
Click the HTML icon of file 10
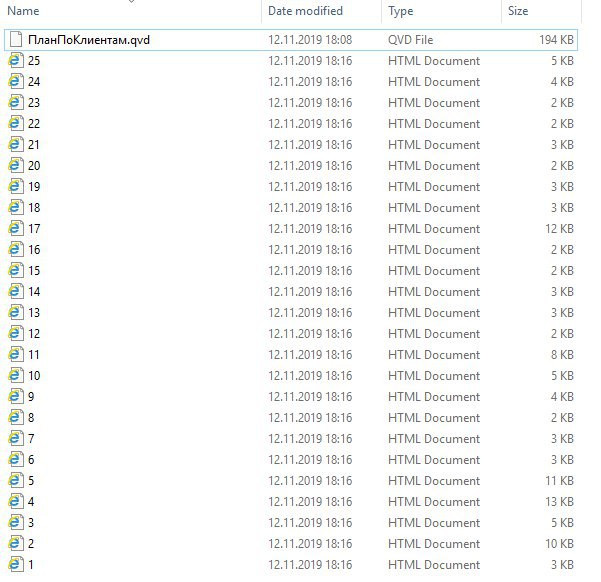[16, 375]
